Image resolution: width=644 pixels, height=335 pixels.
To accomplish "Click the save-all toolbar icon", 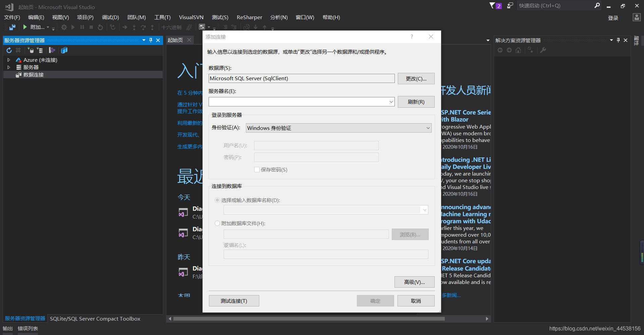I will (x=12, y=27).
